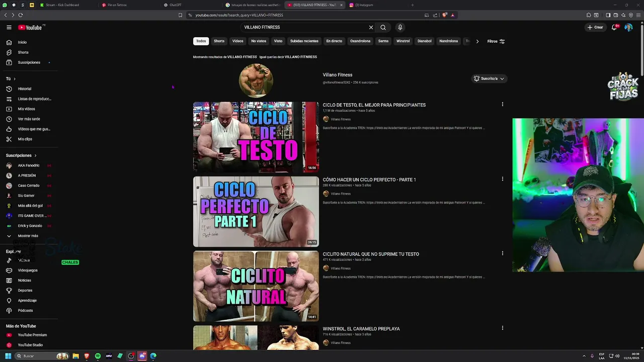Select the Shorts filter chip
Screen dimensions: 644x362
click(x=219, y=41)
